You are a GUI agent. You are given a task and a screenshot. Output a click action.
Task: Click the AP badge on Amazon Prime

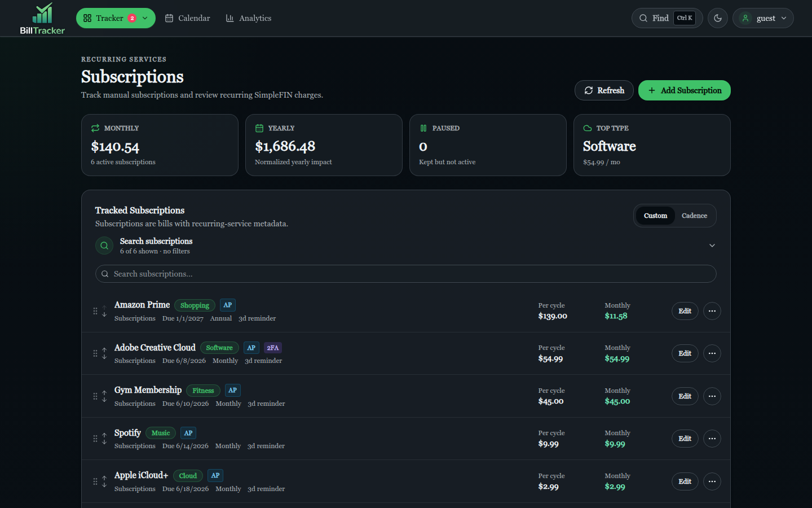coord(228,305)
